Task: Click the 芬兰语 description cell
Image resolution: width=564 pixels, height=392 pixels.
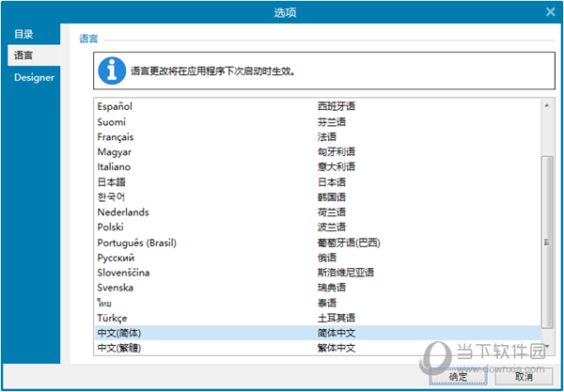Action: click(332, 122)
